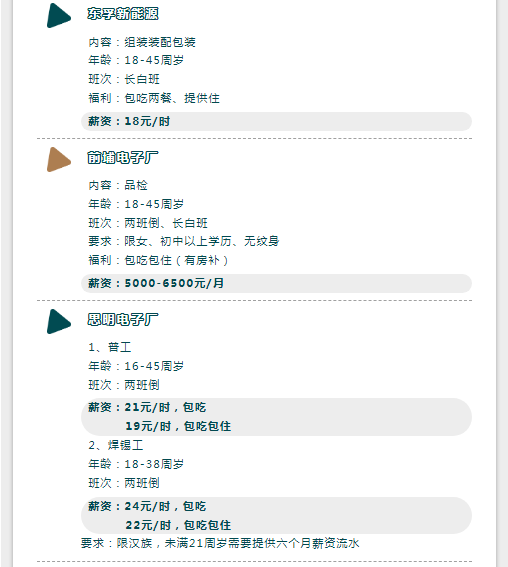Select the 2、焊锡工 position entry
This screenshot has width=508, height=567.
pyautogui.click(x=116, y=445)
